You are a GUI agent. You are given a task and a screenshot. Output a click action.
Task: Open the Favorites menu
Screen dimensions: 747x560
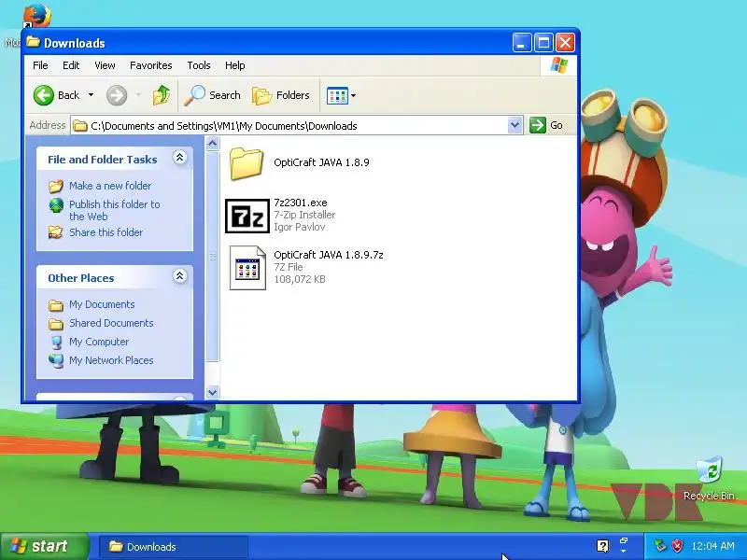(151, 65)
